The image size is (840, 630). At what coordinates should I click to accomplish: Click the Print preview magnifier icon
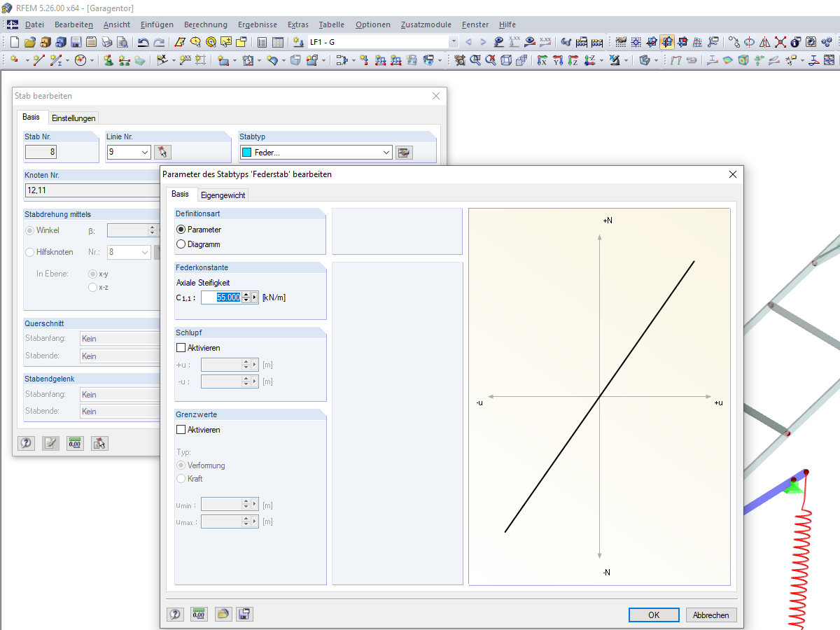121,42
